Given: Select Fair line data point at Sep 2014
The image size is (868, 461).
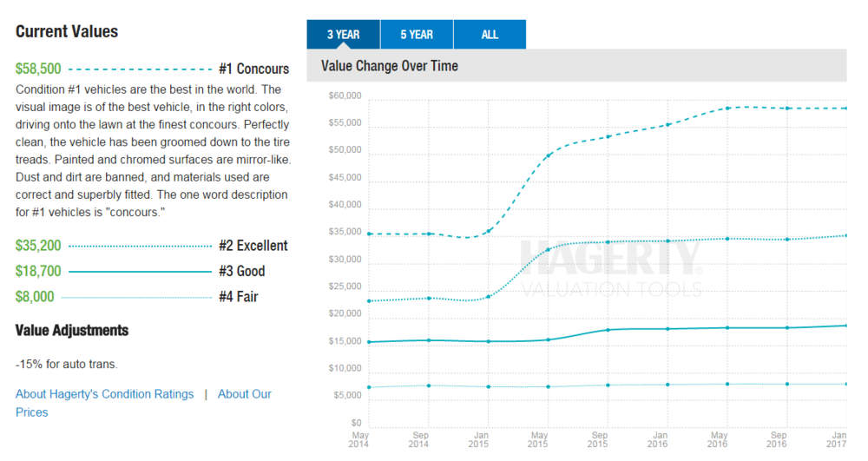Looking at the screenshot, I should coord(429,385).
